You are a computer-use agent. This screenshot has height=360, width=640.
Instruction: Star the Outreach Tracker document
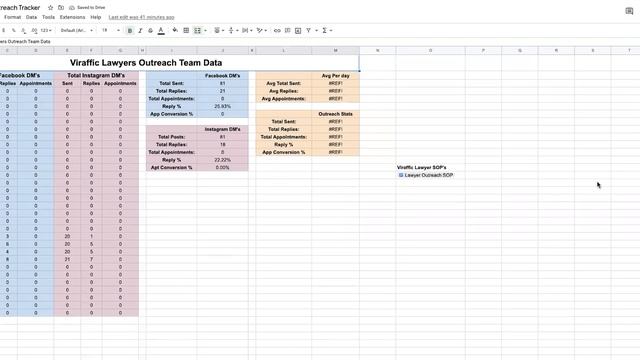click(x=50, y=8)
